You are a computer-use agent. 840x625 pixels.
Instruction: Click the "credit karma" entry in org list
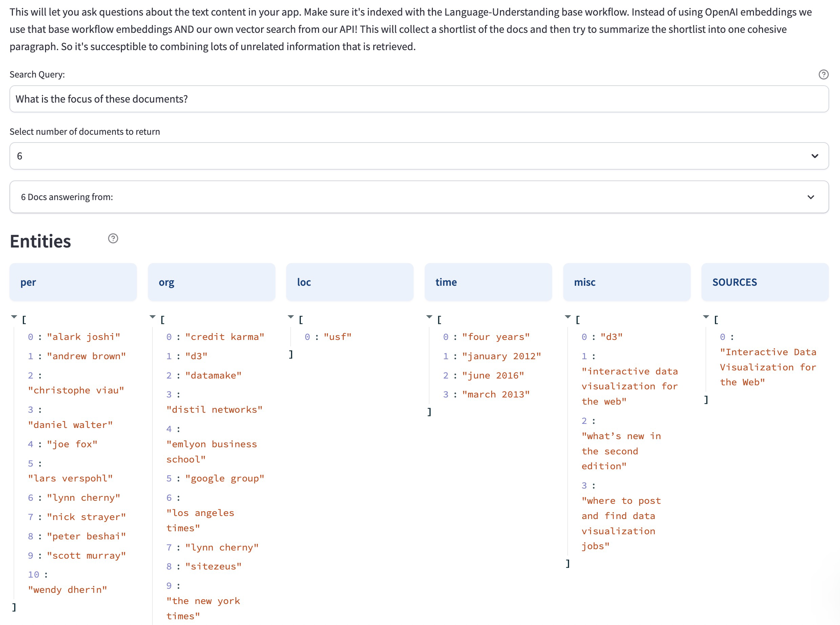point(224,337)
